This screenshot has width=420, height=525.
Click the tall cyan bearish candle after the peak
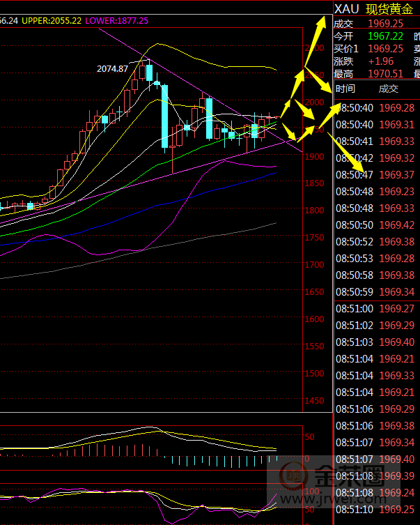click(165, 115)
